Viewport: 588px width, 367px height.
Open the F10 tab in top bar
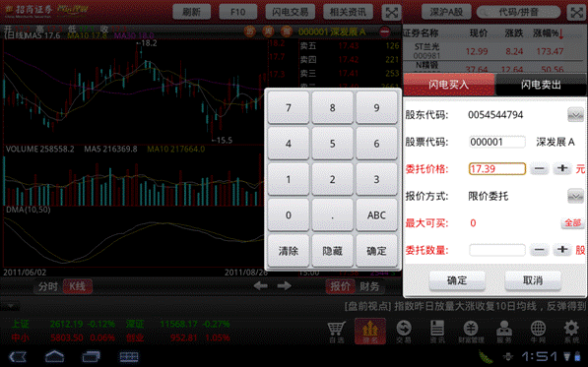click(237, 12)
